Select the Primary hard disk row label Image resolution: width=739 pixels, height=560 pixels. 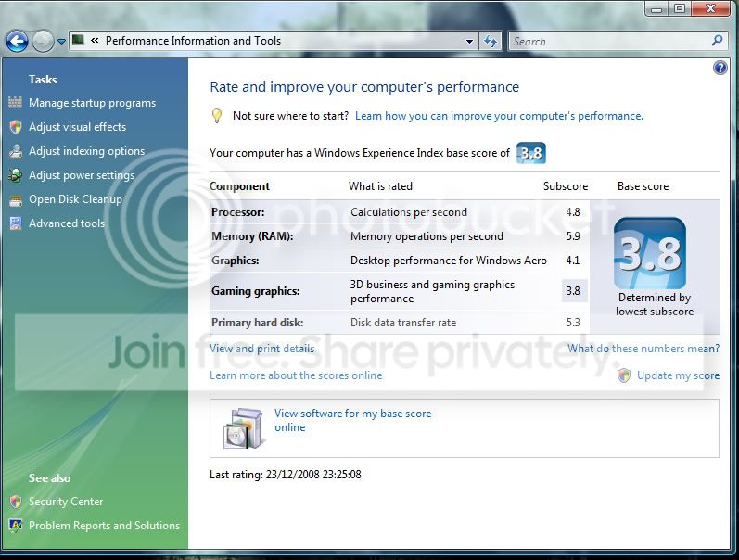click(258, 323)
